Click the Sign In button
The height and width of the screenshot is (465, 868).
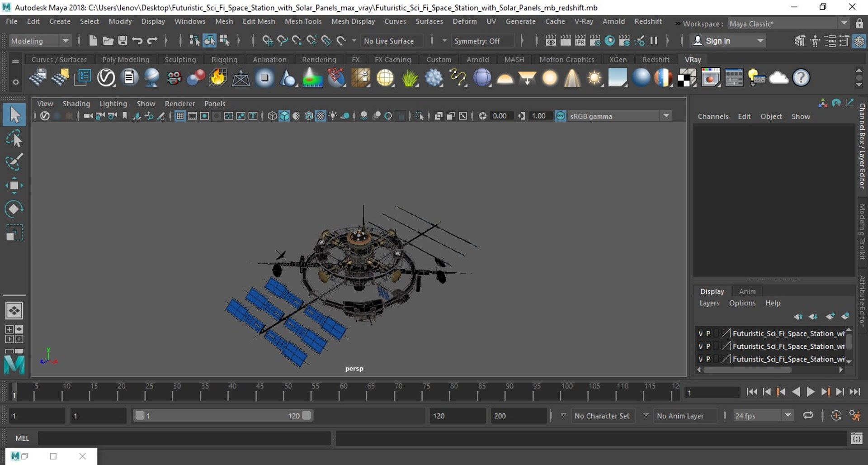[727, 41]
